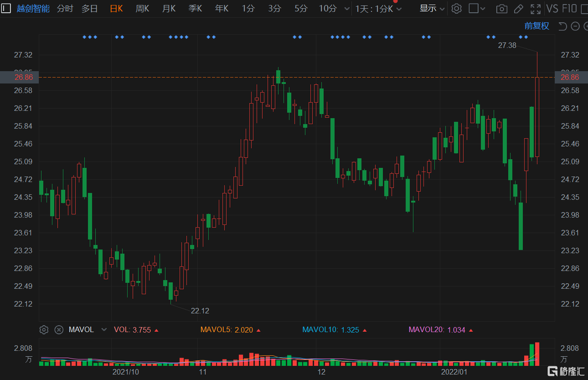This screenshot has width=588, height=380.
Task: Select the 季K quarterly candlestick tab
Action: [195, 8]
